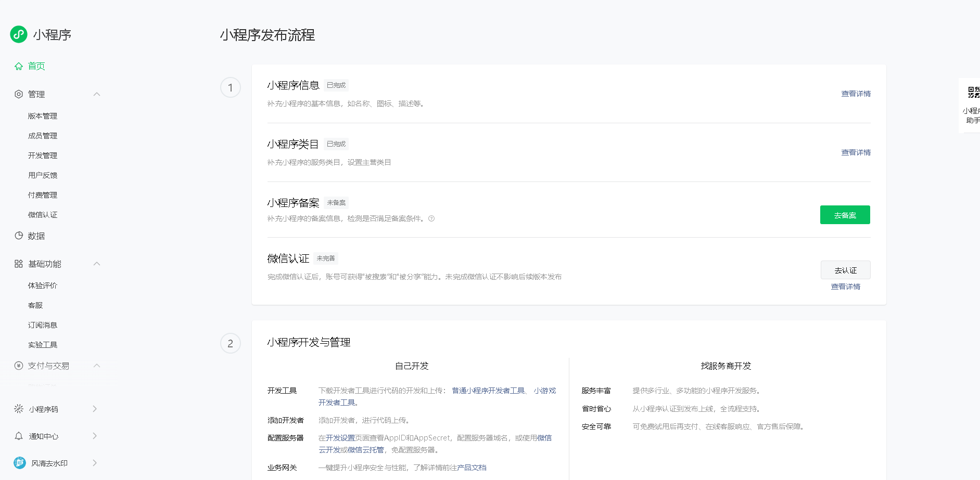Expand the 小程序码 arrow
Viewport: 980px width, 480px height.
(95, 409)
